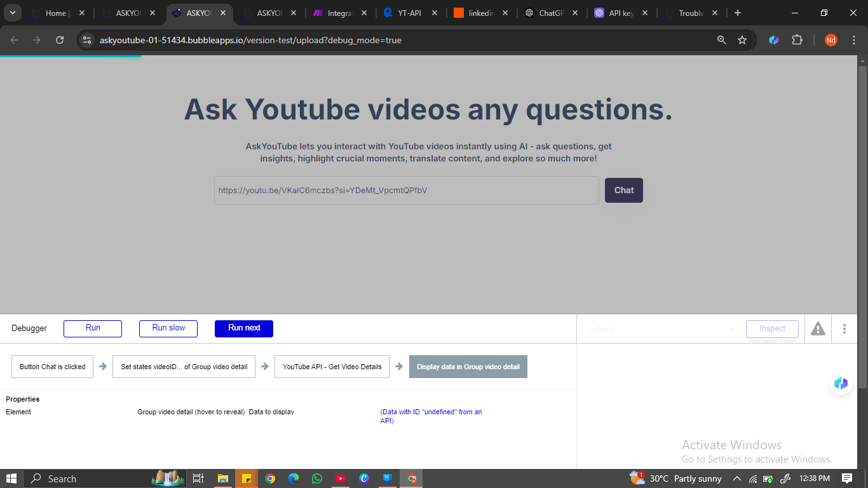Image resolution: width=868 pixels, height=488 pixels.
Task: Bookmark this page with the star icon
Action: coord(742,40)
